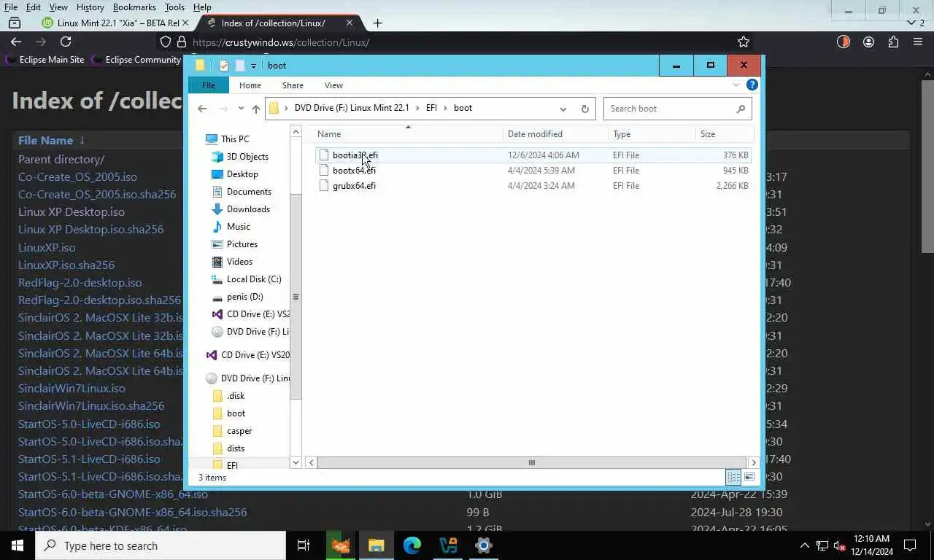
Task: Open Microsoft Edge from taskbar
Action: point(412,545)
